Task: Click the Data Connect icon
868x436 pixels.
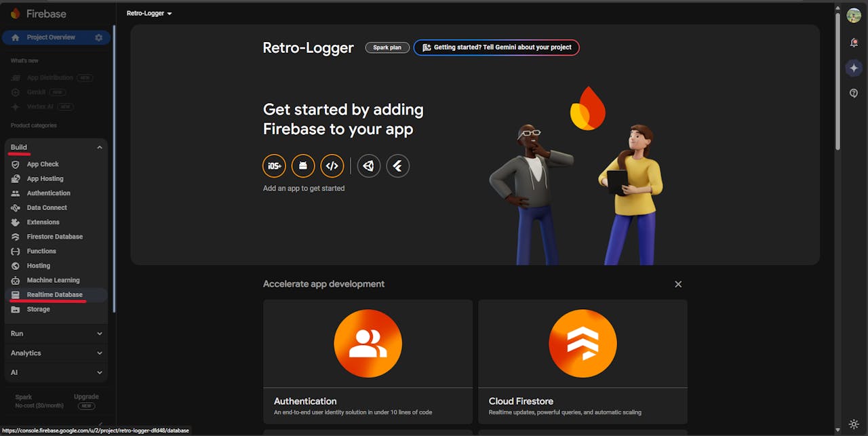Action: [x=16, y=207]
